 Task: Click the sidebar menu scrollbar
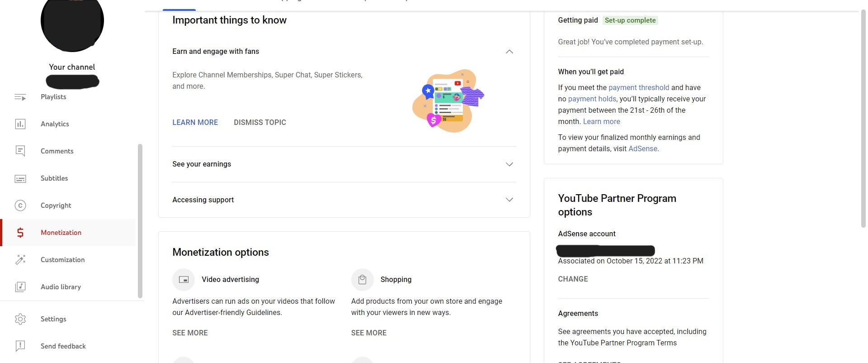140,221
